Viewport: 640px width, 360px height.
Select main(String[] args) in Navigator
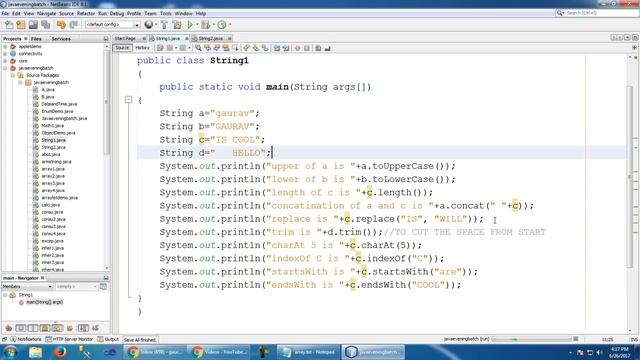coord(44,302)
